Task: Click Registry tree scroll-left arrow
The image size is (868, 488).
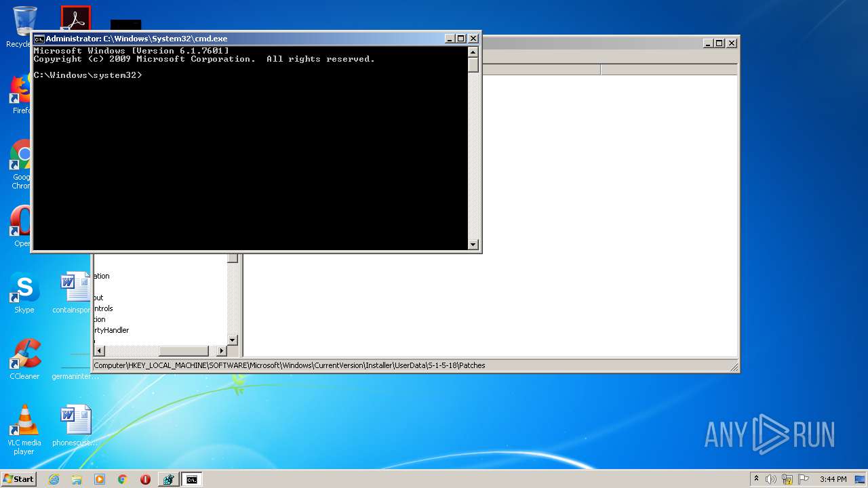Action: pos(100,350)
